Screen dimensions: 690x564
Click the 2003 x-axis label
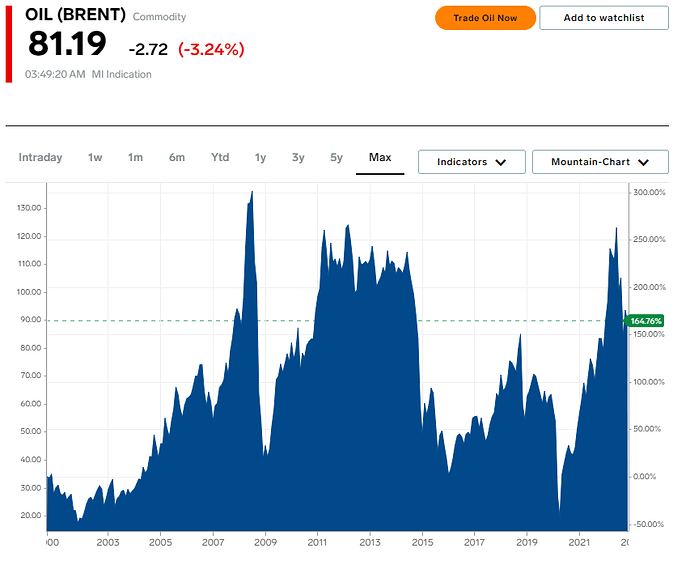click(x=108, y=542)
